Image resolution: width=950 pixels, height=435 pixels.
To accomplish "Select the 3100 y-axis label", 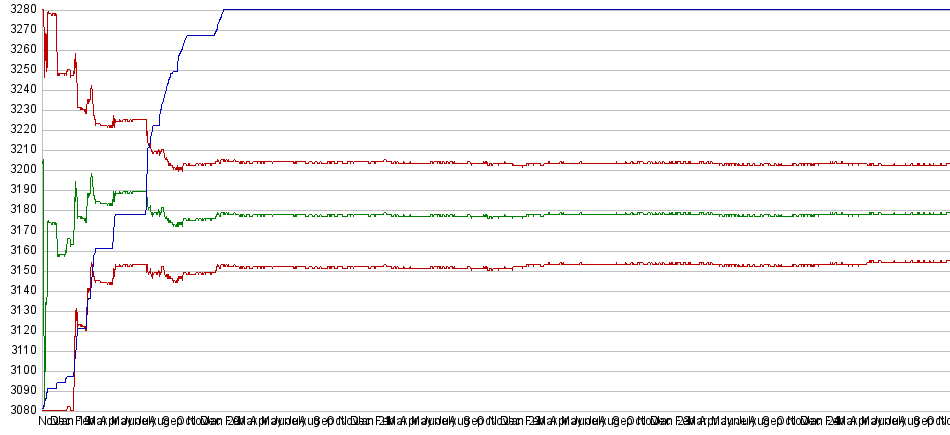I will (20, 370).
